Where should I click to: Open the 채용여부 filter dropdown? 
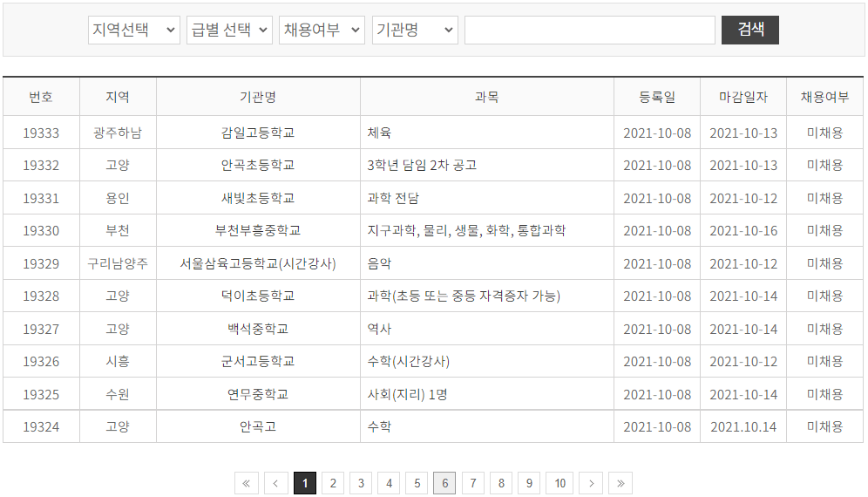point(322,30)
